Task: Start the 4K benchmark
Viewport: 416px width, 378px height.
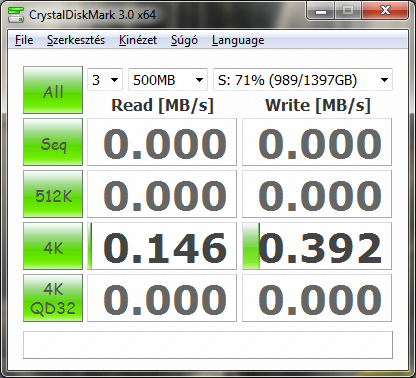Action: click(53, 246)
